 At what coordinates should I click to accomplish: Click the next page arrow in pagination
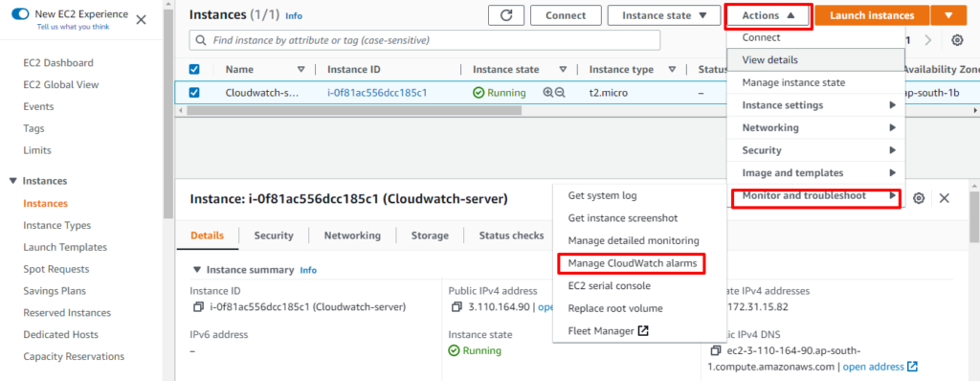pyautogui.click(x=927, y=40)
